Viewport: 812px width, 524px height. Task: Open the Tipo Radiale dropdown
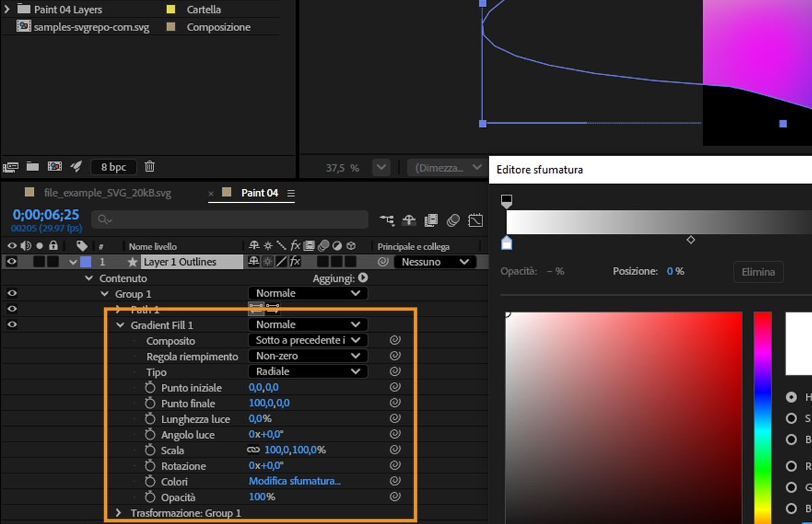click(308, 371)
